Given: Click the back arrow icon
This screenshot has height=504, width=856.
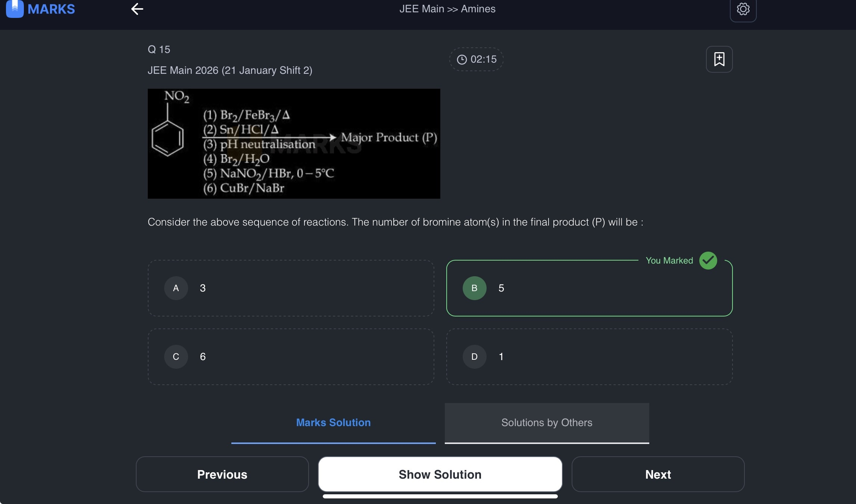Looking at the screenshot, I should click(137, 9).
